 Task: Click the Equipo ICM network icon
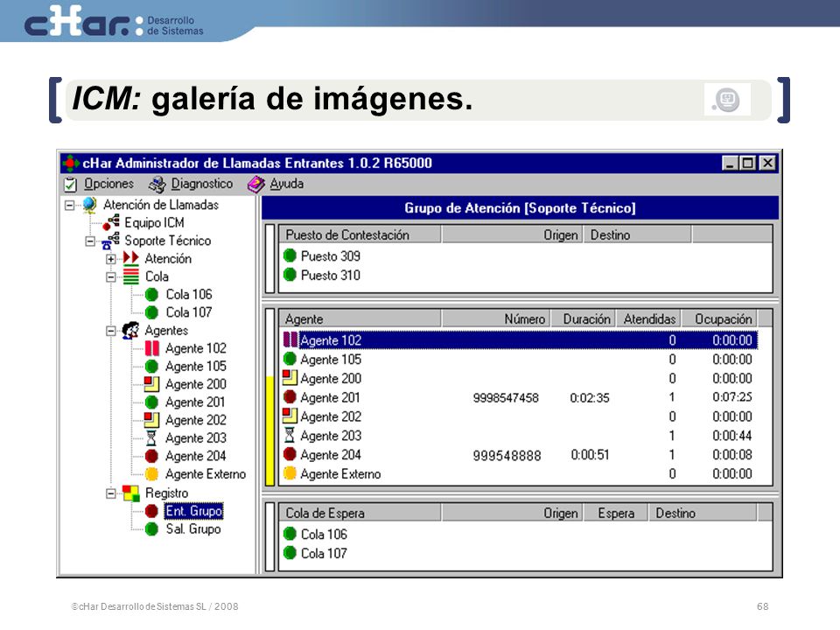(111, 222)
